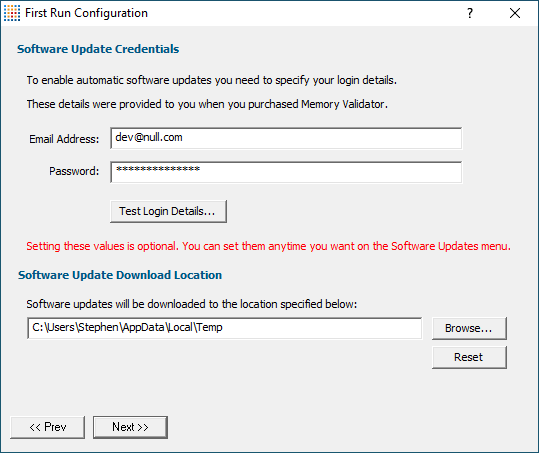Test the entered login details
539x453 pixels.
pyautogui.click(x=168, y=211)
